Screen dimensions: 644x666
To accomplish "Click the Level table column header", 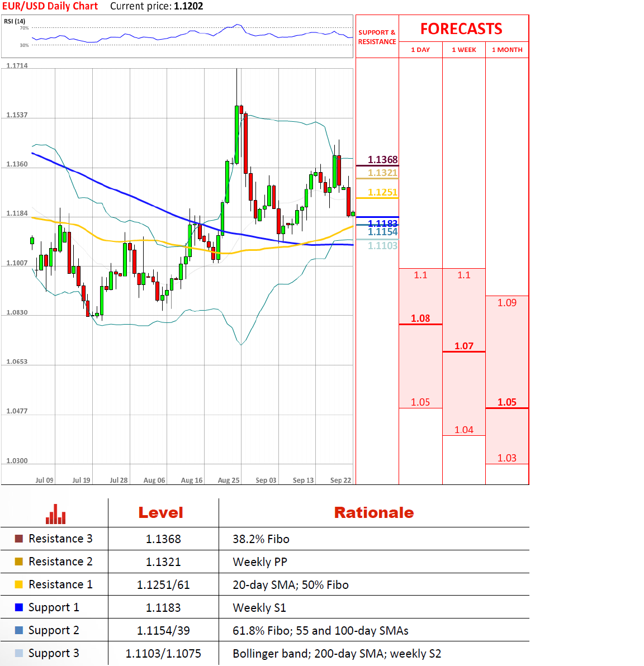I will (160, 513).
